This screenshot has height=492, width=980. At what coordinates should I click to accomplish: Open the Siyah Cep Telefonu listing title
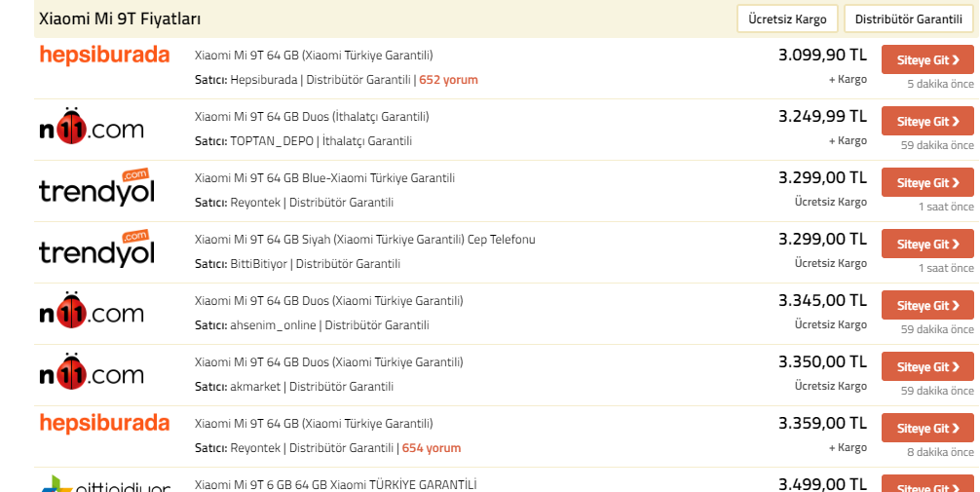pyautogui.click(x=364, y=240)
